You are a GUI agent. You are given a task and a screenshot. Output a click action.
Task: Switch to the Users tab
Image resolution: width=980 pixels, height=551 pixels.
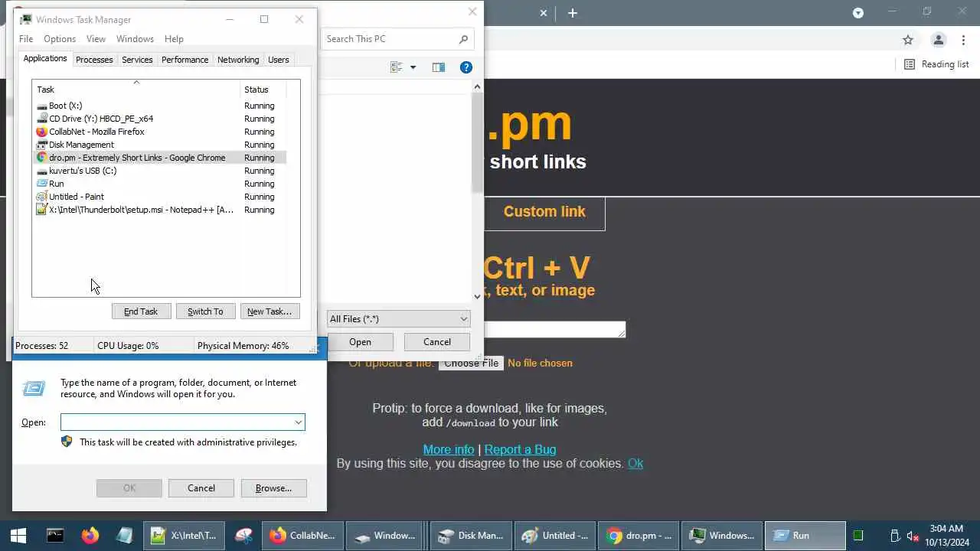279,60
